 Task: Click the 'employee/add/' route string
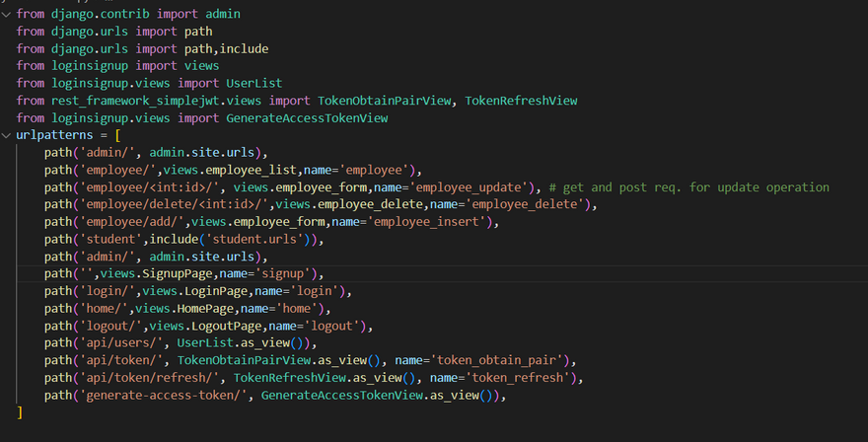pos(132,222)
